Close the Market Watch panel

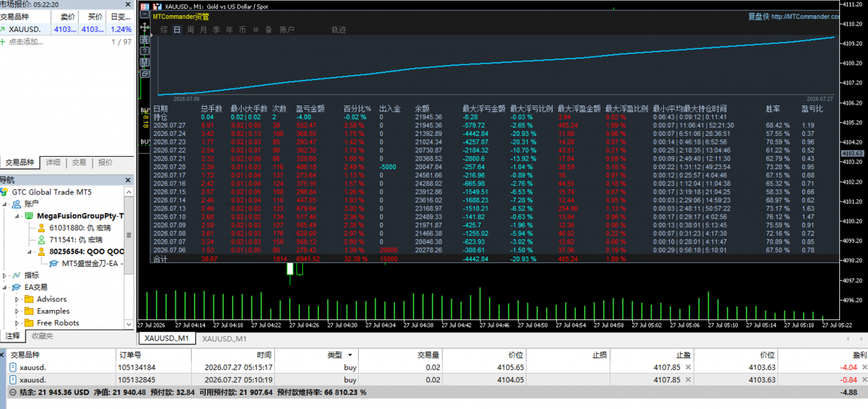point(129,4)
